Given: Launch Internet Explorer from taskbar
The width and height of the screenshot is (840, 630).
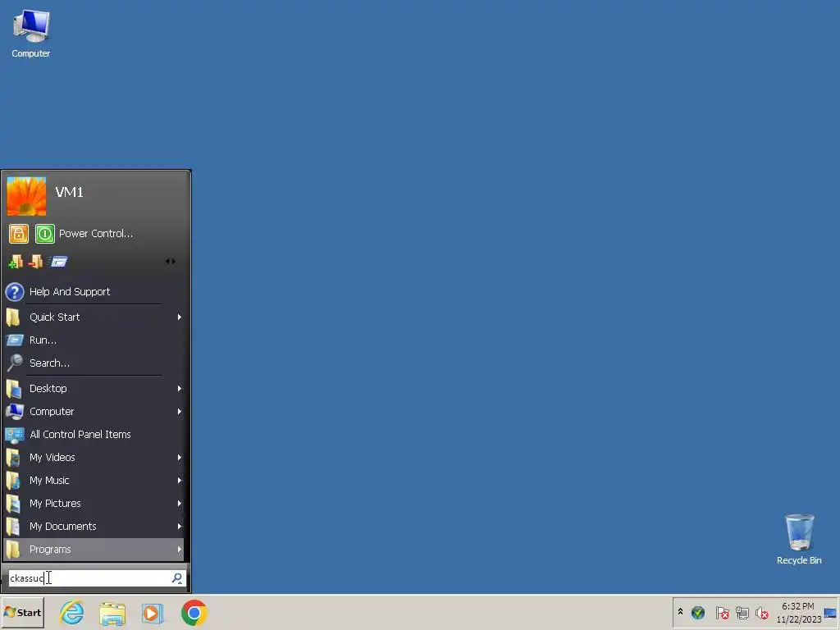Looking at the screenshot, I should coord(72,613).
